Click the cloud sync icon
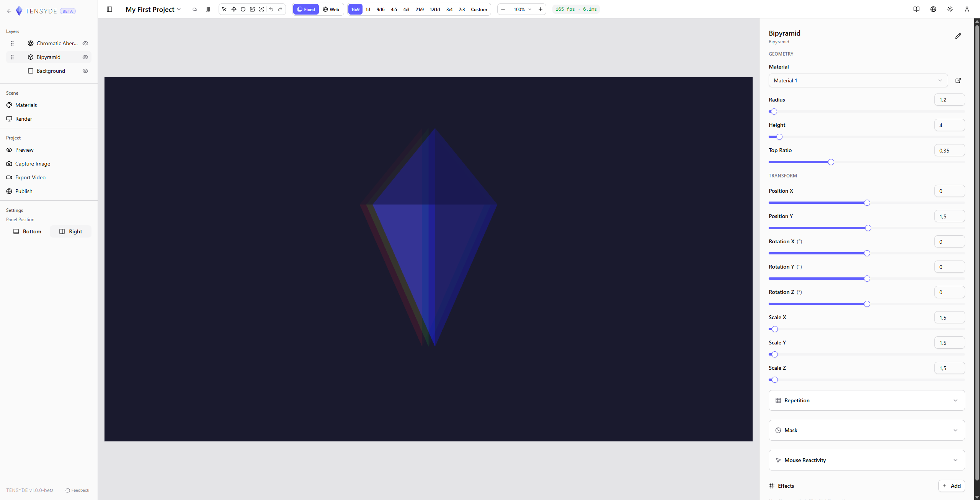This screenshot has height=500, width=980. click(195, 9)
